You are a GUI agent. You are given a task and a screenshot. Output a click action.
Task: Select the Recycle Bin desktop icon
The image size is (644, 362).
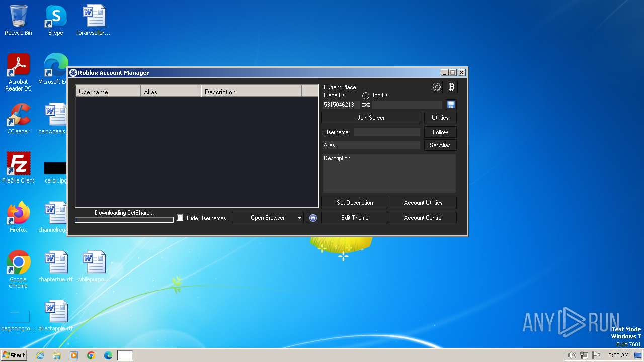tap(18, 20)
